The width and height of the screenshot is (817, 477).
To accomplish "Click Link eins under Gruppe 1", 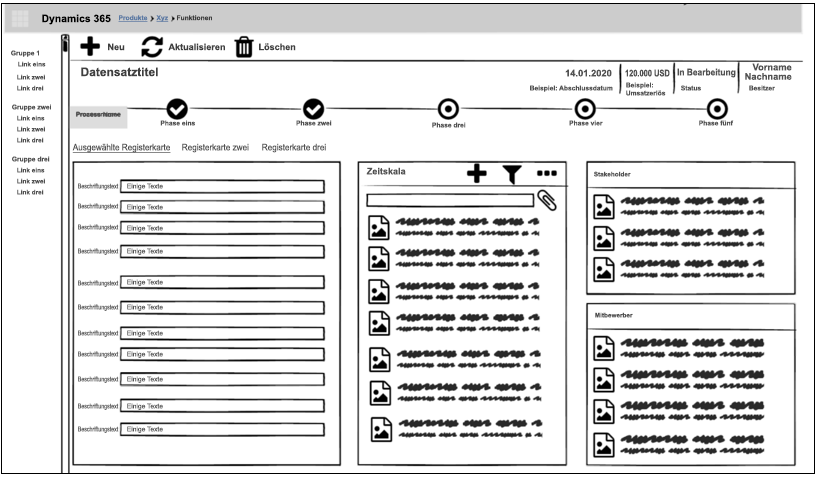I will click(31, 64).
